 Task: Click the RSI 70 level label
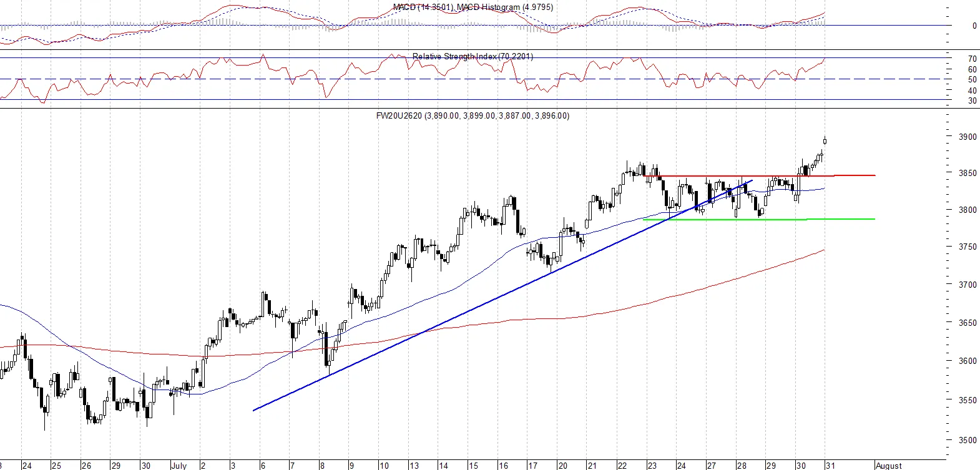tap(973, 59)
